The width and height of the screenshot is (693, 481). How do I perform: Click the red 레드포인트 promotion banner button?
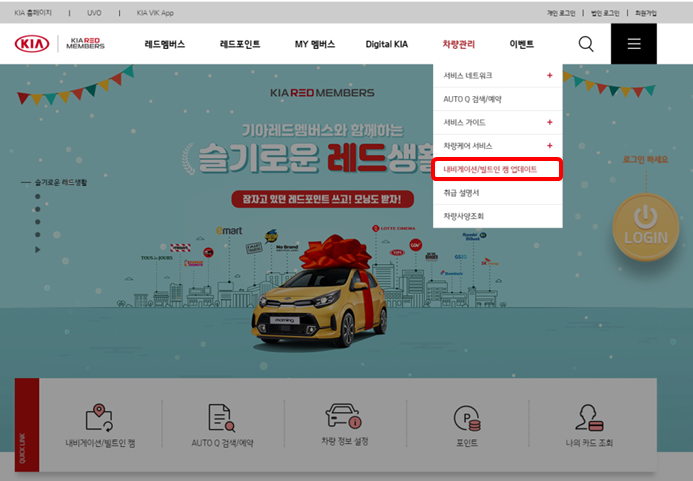click(323, 199)
